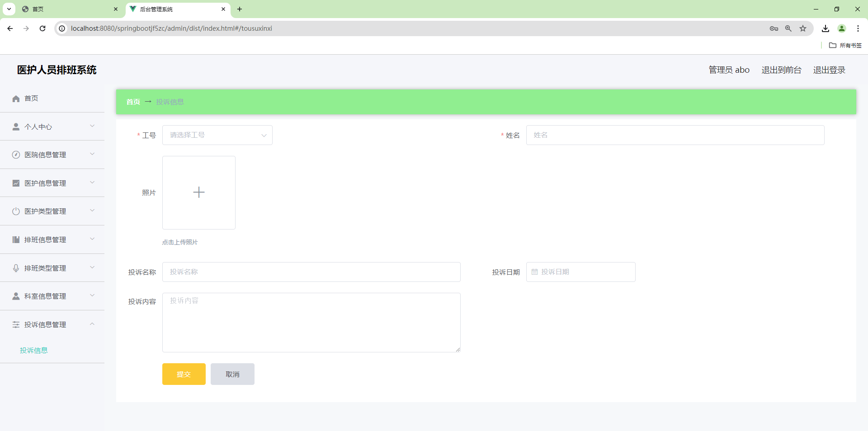Screen dimensions: 868x431
Task: Reload the page with the refresh icon
Action: click(42, 28)
